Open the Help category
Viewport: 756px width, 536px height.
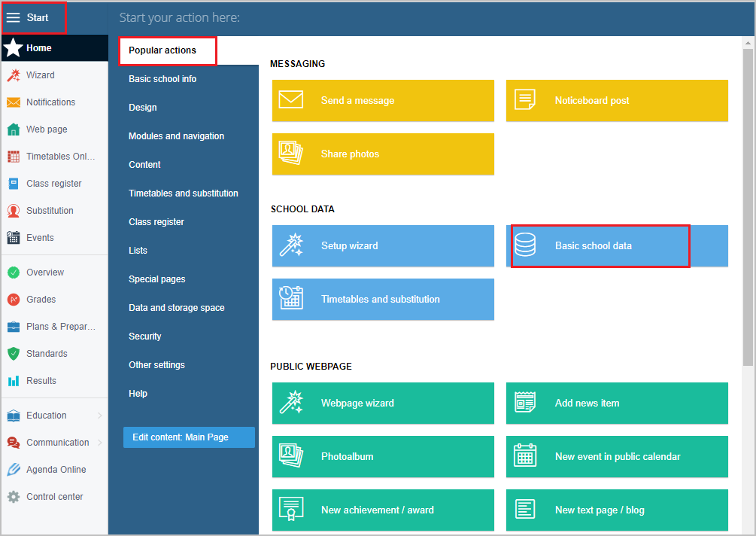pos(138,394)
